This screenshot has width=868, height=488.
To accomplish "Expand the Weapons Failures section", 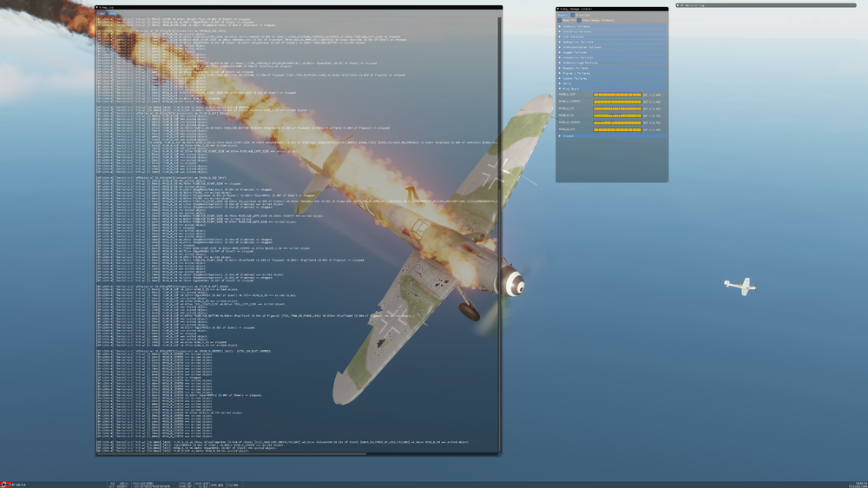I will point(612,68).
